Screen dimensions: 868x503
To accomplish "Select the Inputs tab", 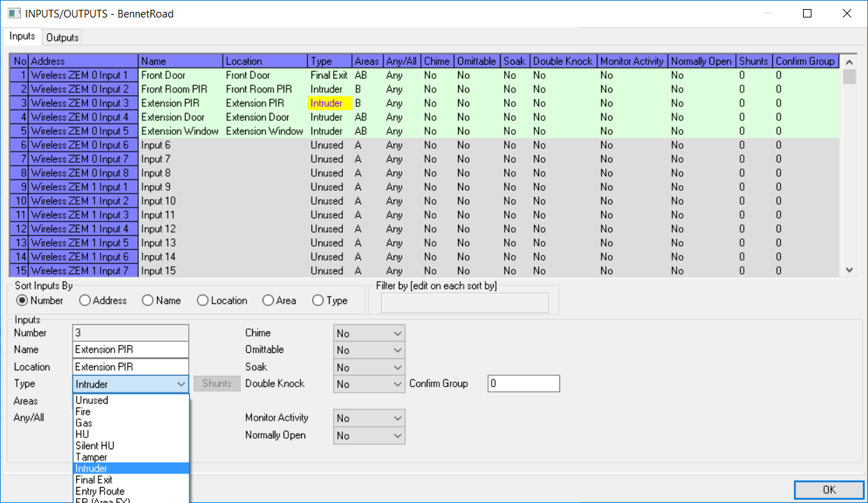I will pos(22,37).
